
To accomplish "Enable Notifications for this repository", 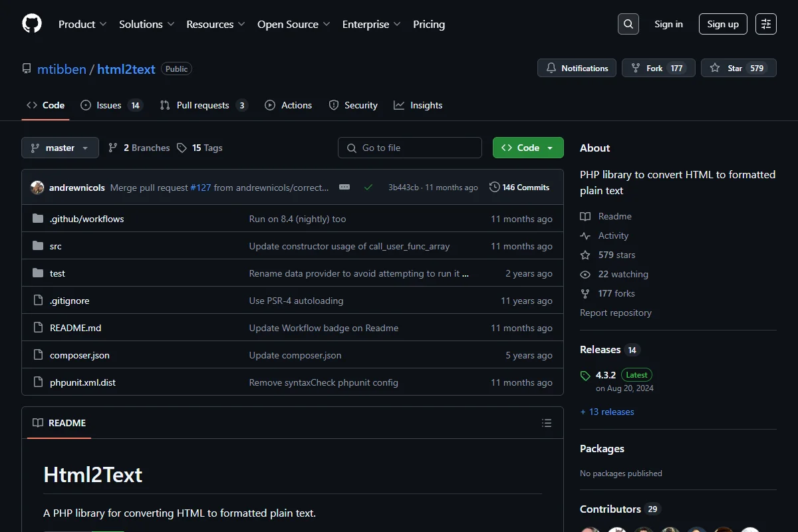I will click(577, 68).
